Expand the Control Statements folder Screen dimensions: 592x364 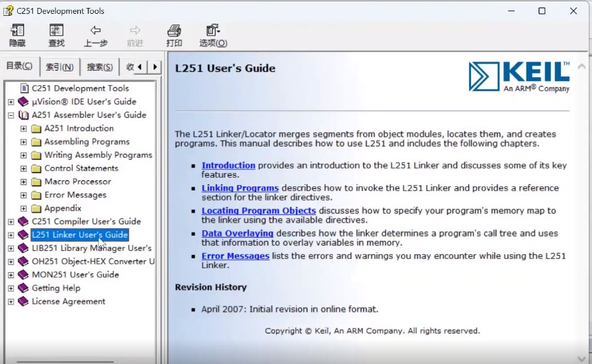tap(23, 168)
